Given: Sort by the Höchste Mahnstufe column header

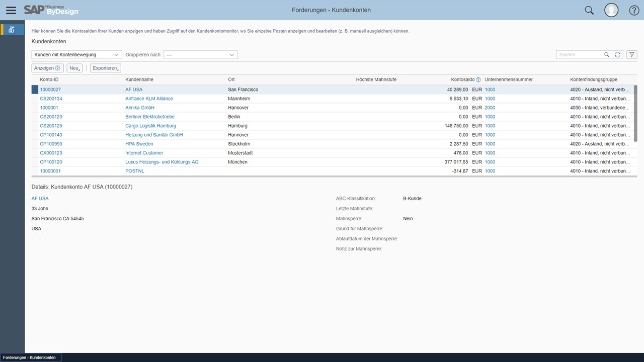Looking at the screenshot, I should (376, 79).
